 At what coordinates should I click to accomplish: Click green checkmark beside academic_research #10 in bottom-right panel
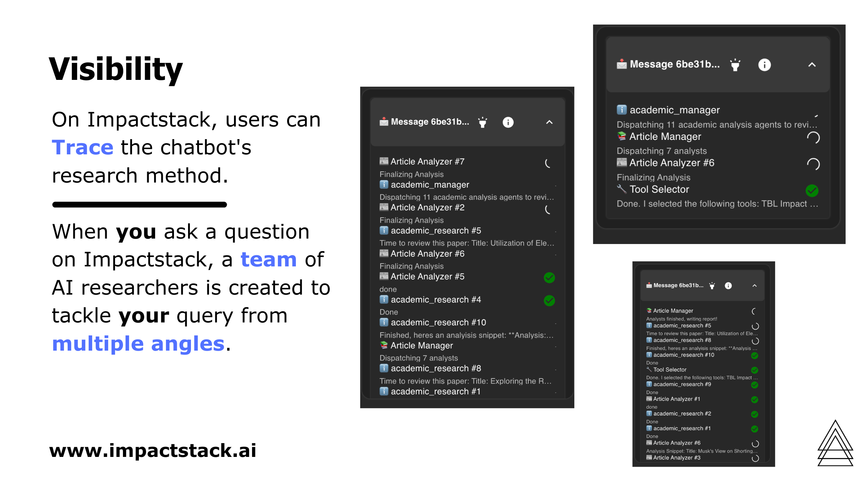(754, 356)
